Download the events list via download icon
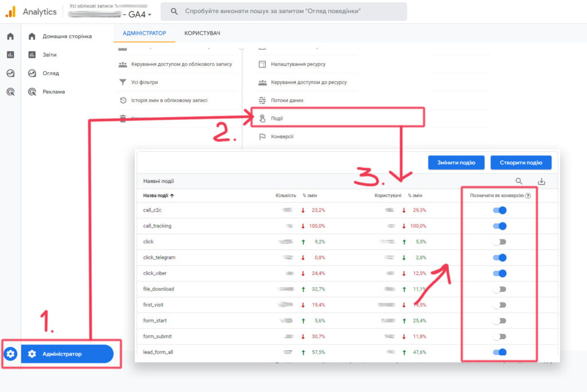The image size is (587, 392). click(541, 181)
